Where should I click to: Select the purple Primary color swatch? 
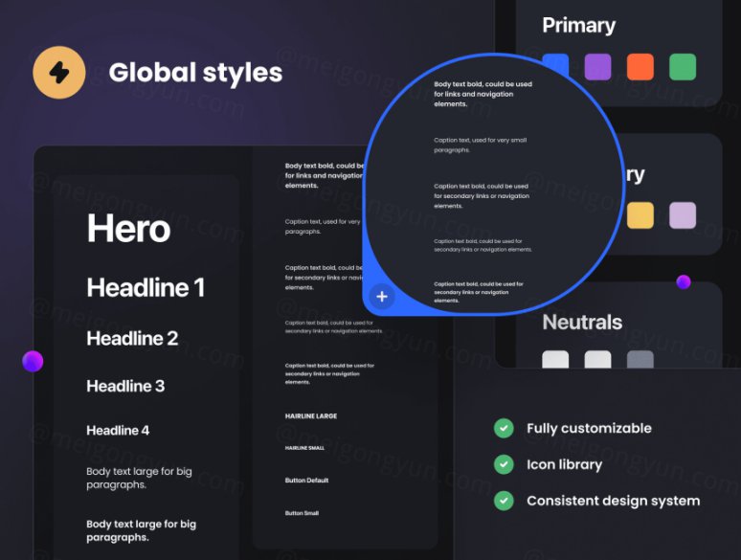pyautogui.click(x=597, y=67)
